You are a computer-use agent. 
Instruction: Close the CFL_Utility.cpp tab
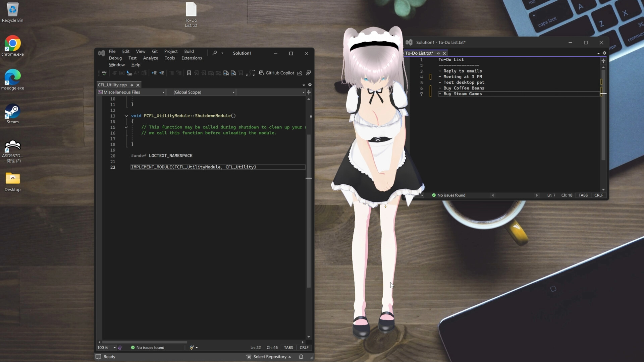138,85
